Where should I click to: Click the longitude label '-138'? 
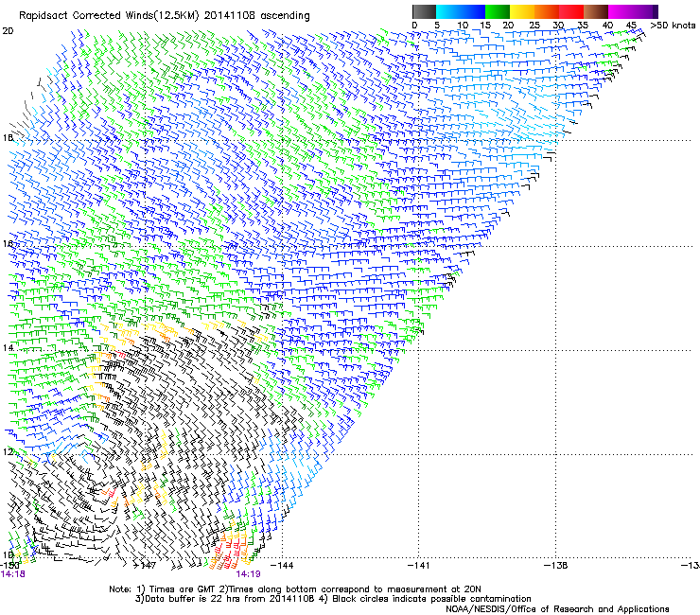[556, 566]
